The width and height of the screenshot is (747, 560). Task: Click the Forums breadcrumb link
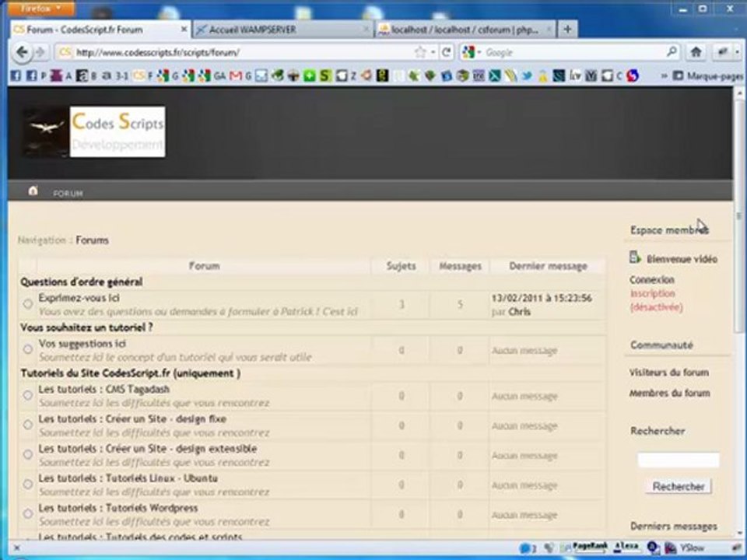(92, 240)
